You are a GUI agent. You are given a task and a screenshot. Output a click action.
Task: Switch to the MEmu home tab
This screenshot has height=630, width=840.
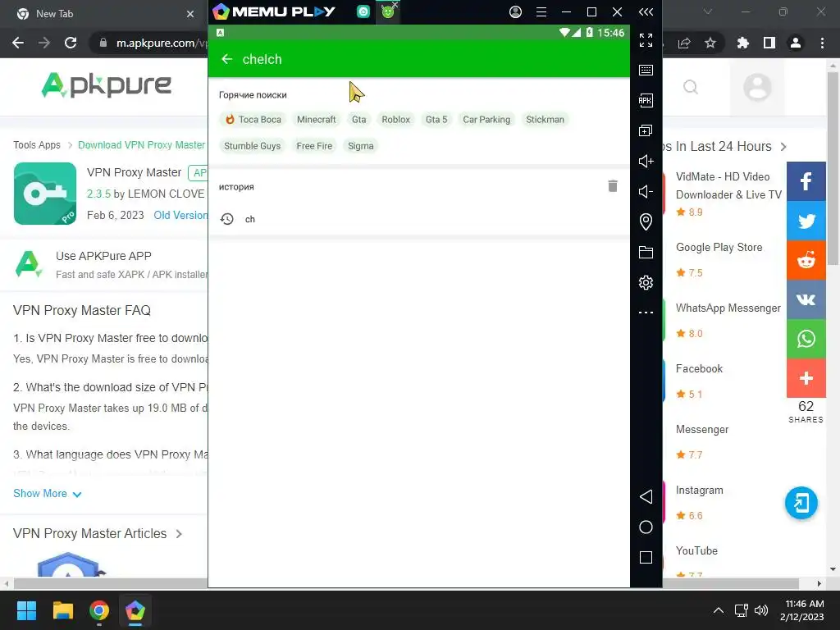pos(363,11)
